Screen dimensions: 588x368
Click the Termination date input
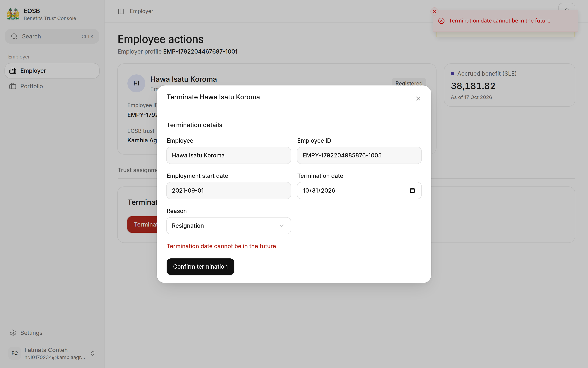click(x=359, y=191)
